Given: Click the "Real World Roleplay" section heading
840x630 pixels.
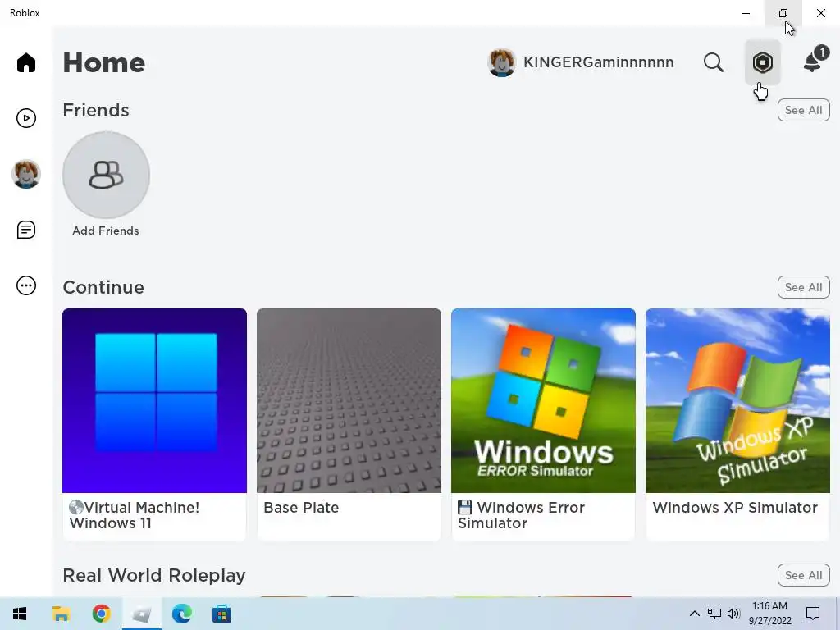Looking at the screenshot, I should click(154, 575).
